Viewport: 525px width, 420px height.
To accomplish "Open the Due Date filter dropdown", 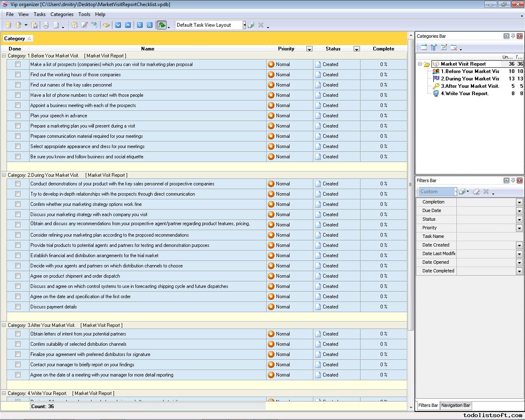I will (x=519, y=211).
